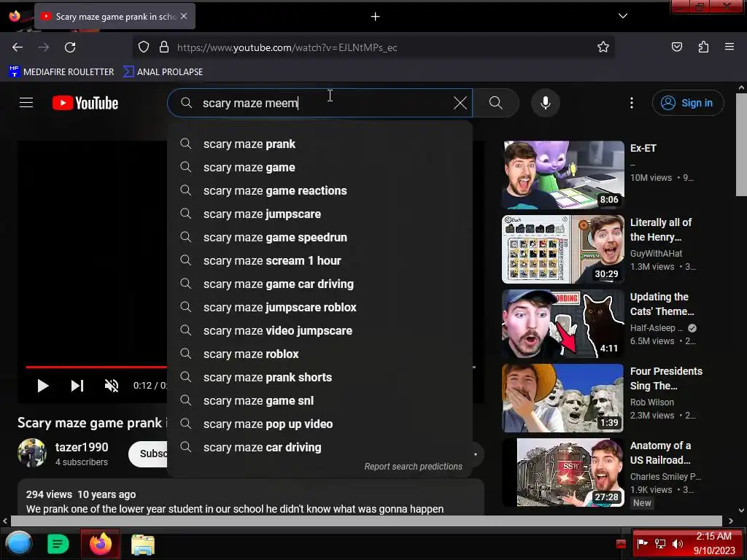747x560 pixels.
Task: Click the Sign in button
Action: pos(688,103)
